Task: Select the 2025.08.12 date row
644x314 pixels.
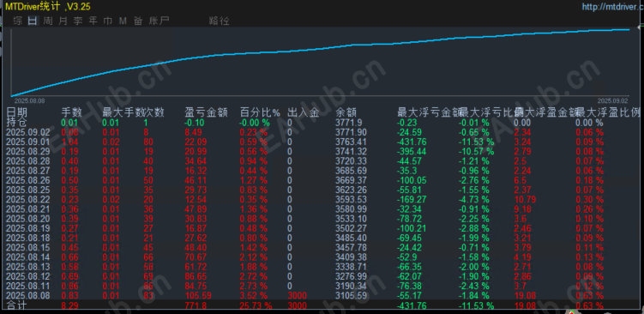Action: coord(28,276)
